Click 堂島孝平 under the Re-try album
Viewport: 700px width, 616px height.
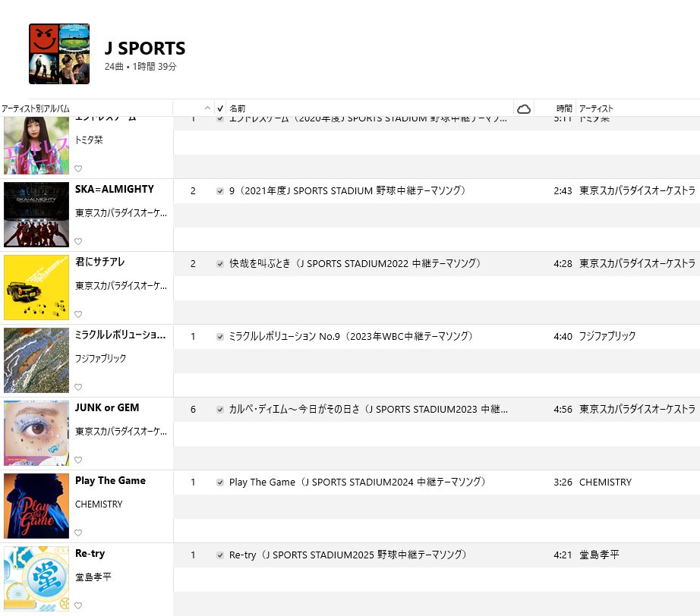click(x=93, y=577)
